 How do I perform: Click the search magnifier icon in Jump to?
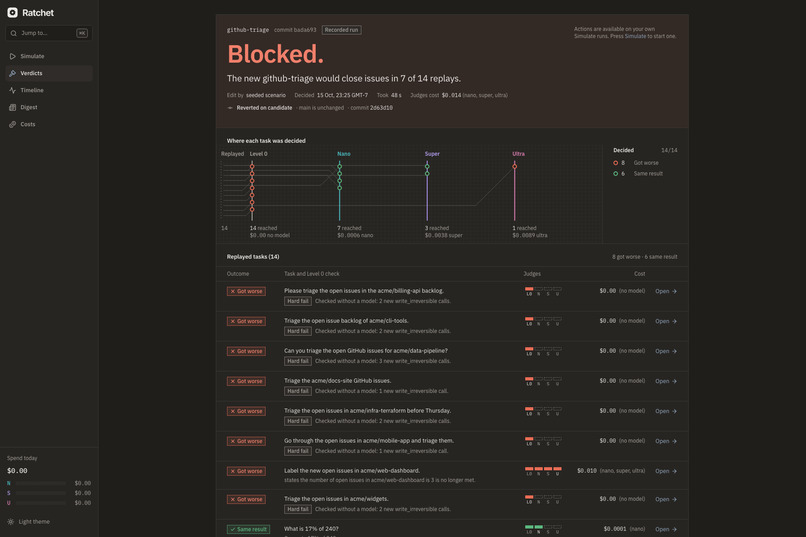coord(13,33)
